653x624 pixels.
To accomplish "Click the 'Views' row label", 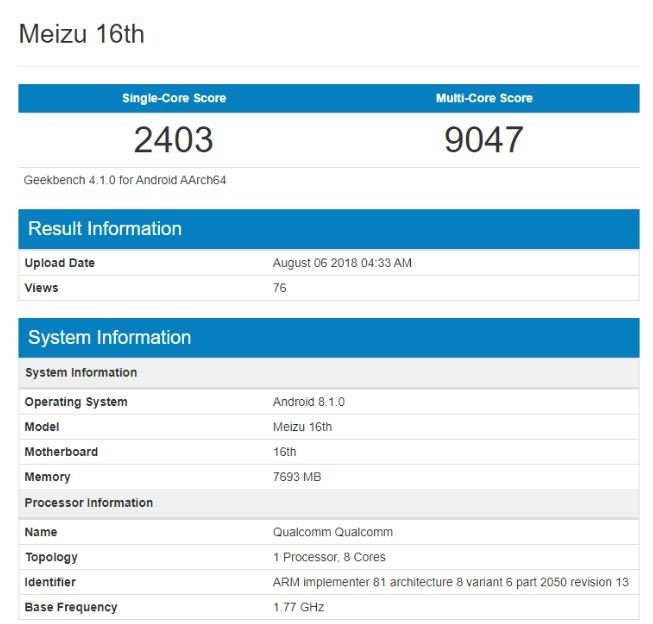I will [41, 288].
